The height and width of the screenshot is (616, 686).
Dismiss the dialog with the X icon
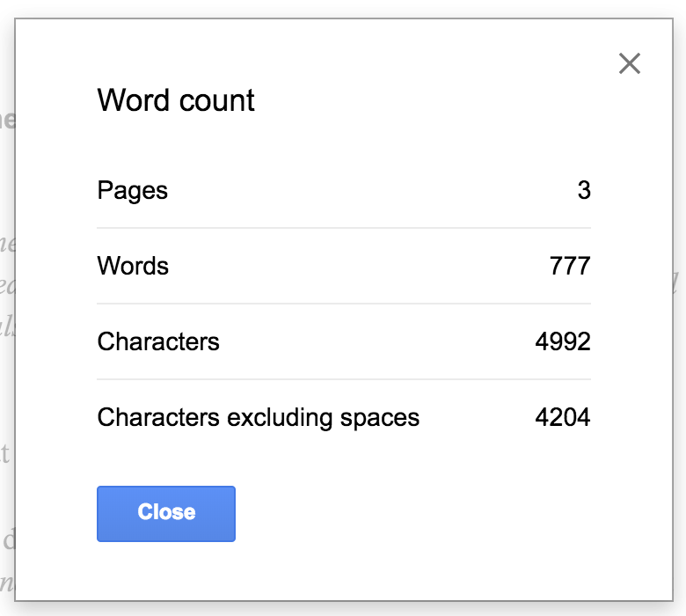(x=630, y=63)
